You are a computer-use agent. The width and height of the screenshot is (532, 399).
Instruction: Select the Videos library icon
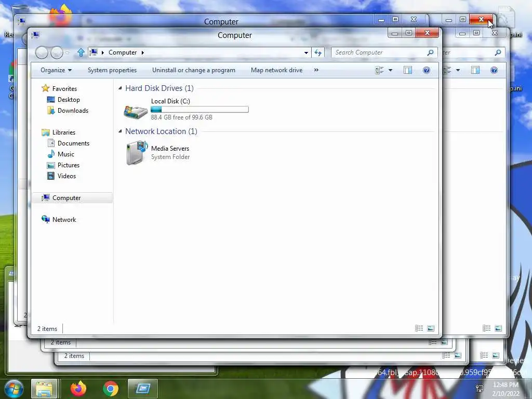point(51,176)
